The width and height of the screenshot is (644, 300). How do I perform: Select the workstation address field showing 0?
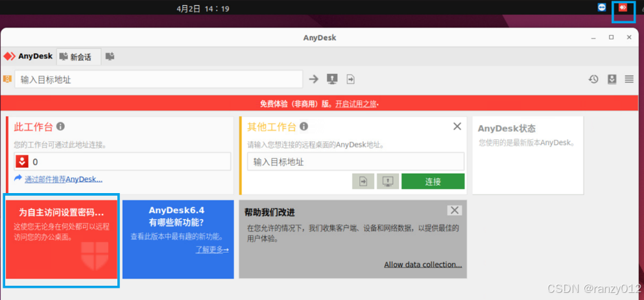coord(123,162)
